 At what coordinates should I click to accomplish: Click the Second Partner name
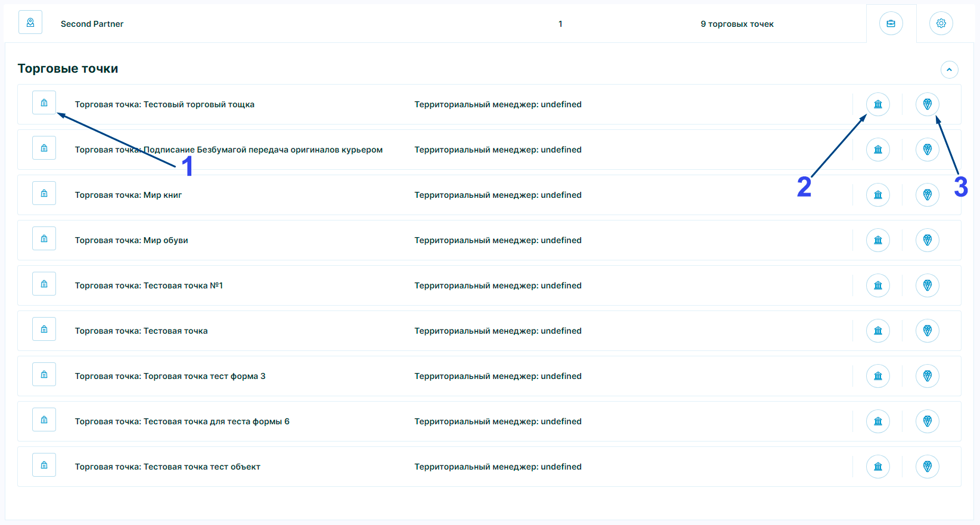92,24
